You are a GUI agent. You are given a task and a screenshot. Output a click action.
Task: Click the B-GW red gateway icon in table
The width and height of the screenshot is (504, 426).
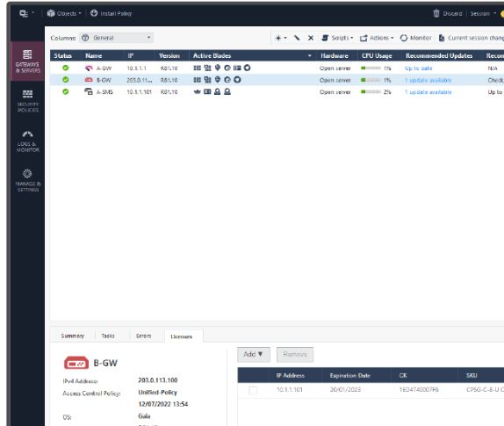(89, 80)
